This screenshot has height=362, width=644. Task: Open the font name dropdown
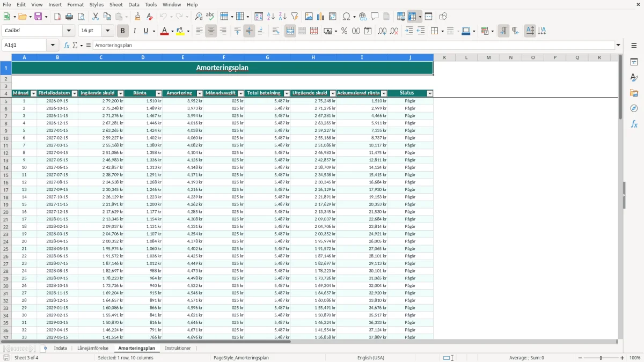pyautogui.click(x=68, y=31)
